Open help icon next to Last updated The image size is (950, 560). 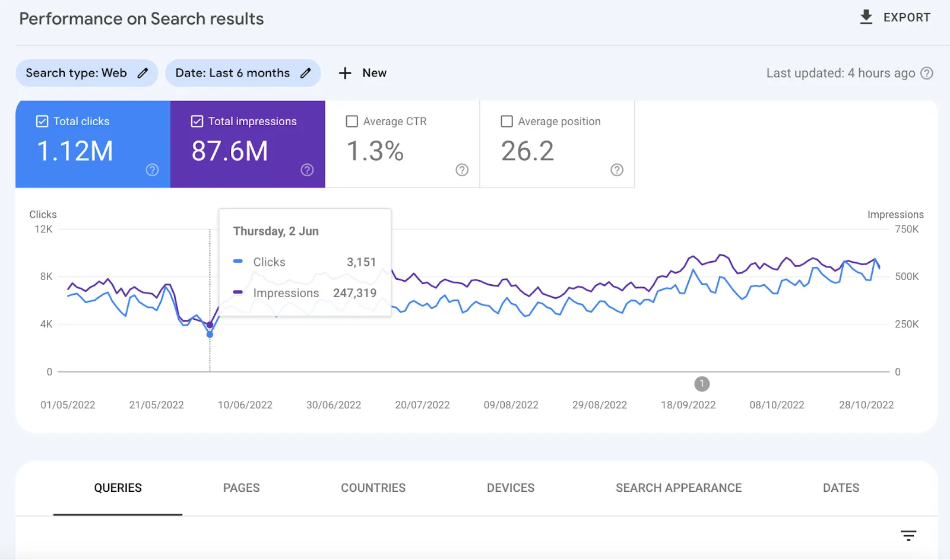click(926, 73)
